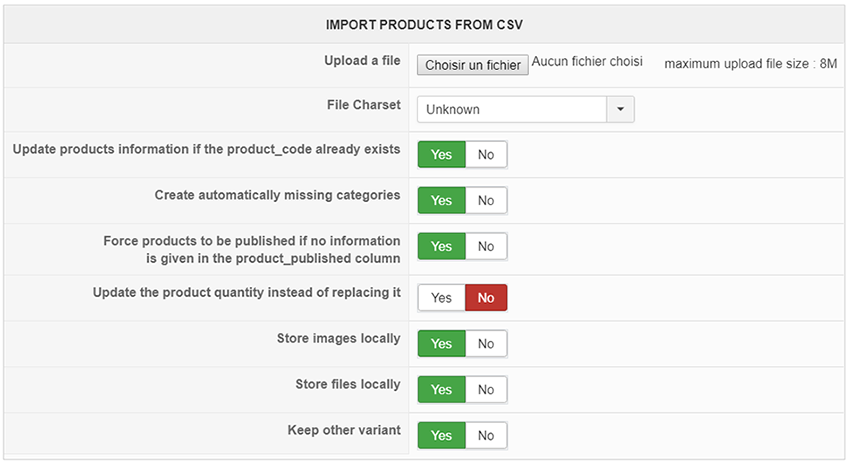The image size is (850, 463).
Task: Set Update products information to No
Action: point(486,155)
